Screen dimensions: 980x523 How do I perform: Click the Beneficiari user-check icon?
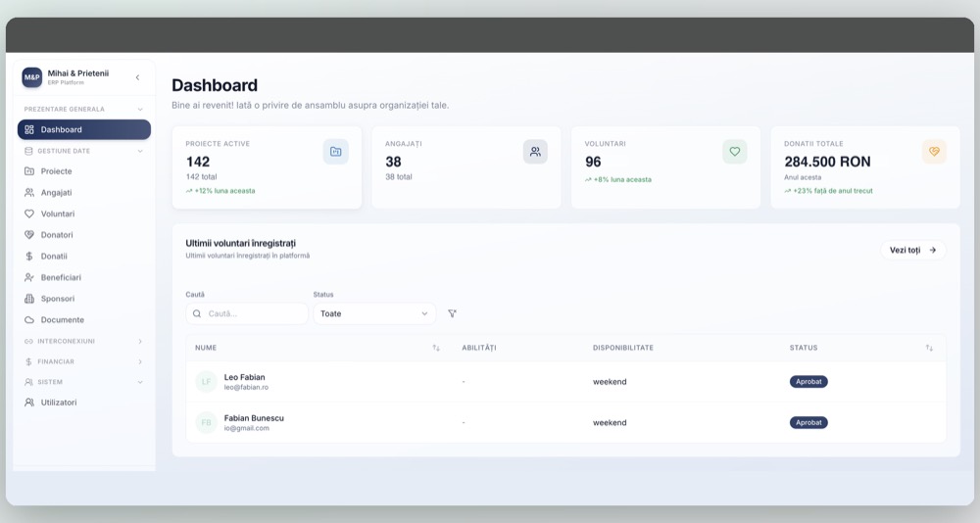29,277
